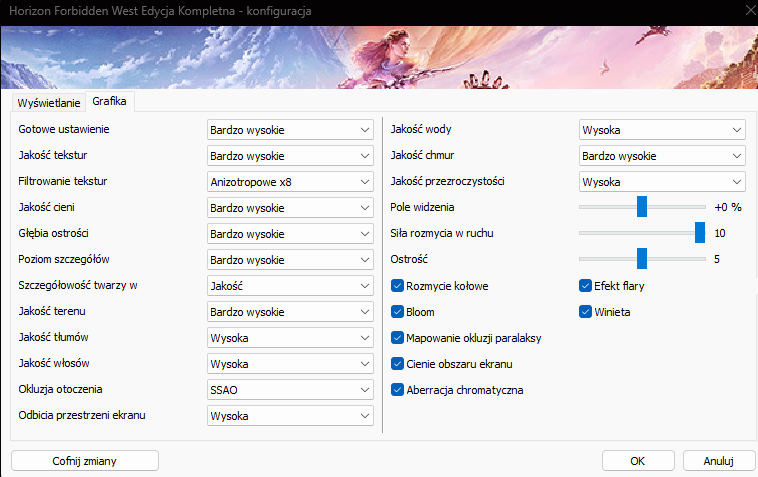Open the Szczegółowość twarzy dropdown

point(290,286)
